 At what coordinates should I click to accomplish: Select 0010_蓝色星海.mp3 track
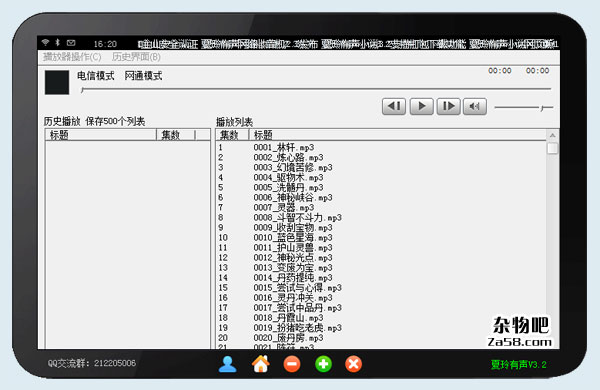293,238
